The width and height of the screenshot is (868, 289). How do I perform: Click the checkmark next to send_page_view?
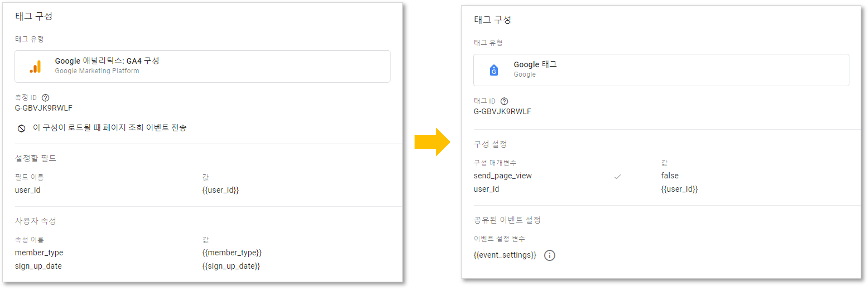point(617,176)
